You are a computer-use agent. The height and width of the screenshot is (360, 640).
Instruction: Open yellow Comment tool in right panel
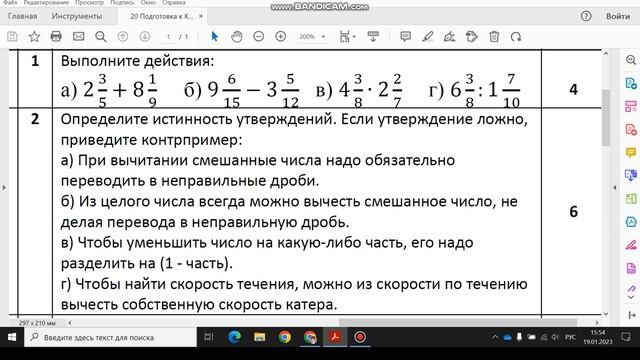(631, 153)
